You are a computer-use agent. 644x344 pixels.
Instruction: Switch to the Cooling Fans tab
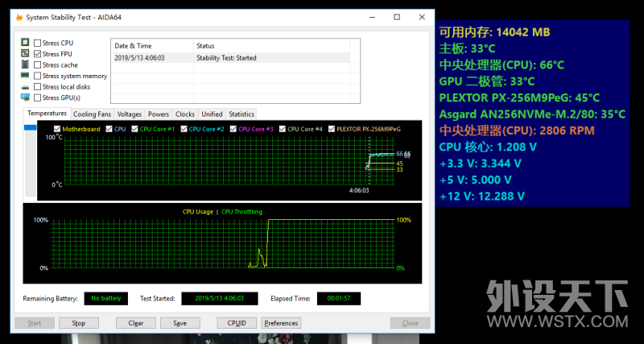click(x=92, y=114)
